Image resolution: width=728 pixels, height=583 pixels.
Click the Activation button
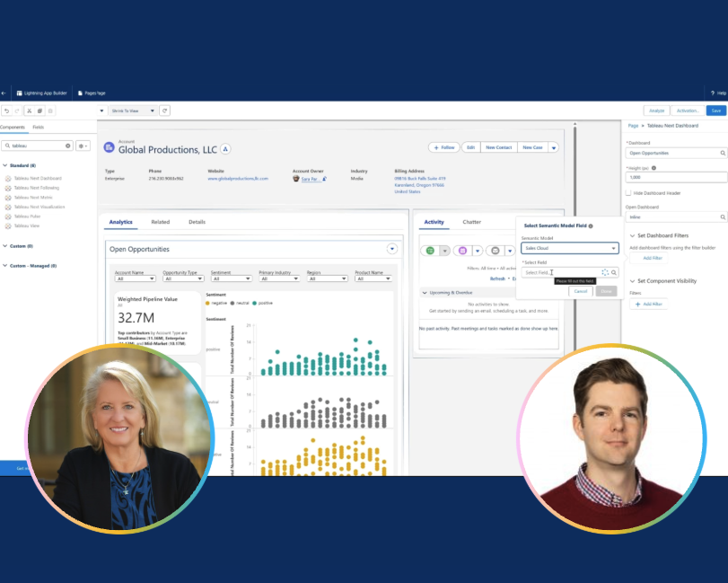[688, 110]
